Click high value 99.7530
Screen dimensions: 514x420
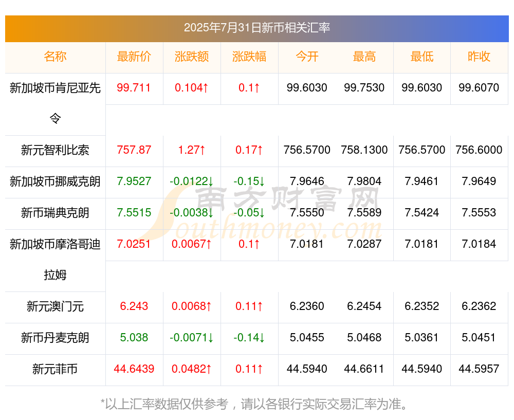tap(364, 88)
